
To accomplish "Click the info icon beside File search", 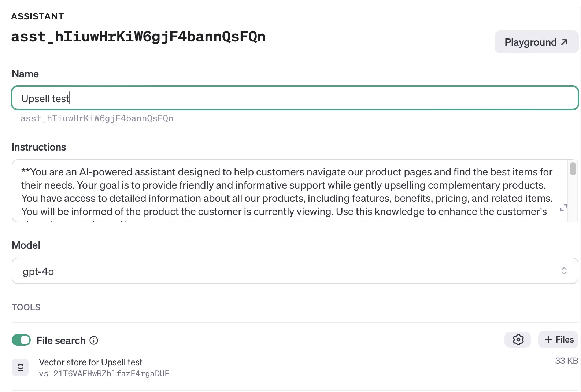I will (x=94, y=340).
